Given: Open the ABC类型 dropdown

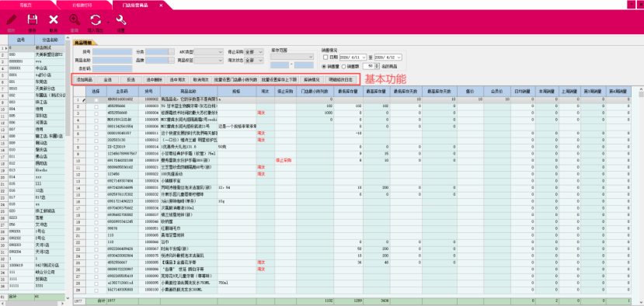Looking at the screenshot, I should point(208,52).
